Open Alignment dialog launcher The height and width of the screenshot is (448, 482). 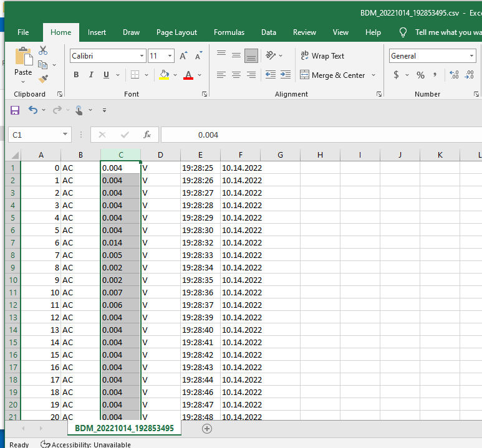click(x=379, y=94)
